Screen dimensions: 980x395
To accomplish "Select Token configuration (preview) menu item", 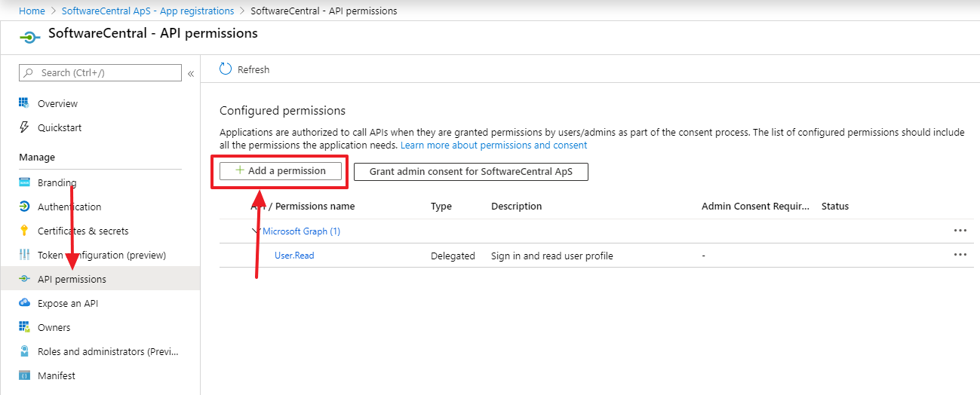I will [101, 255].
